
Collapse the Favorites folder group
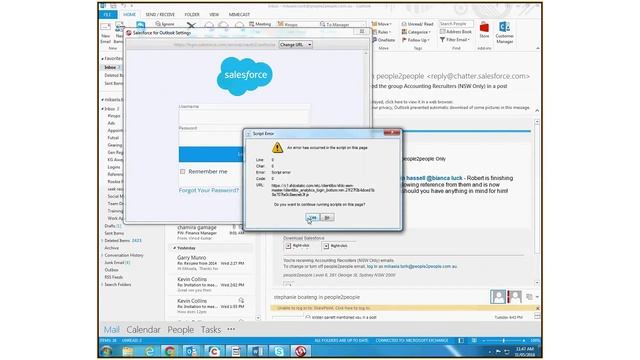(x=102, y=59)
